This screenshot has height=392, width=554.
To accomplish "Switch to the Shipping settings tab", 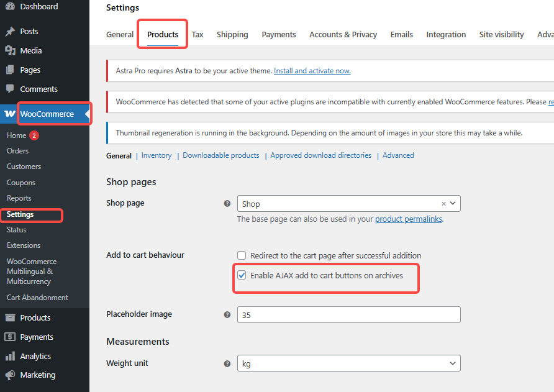I will tap(232, 34).
